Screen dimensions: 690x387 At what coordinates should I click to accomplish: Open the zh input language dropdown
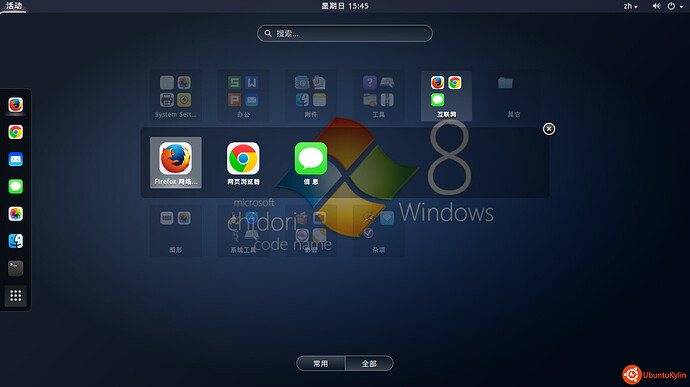pos(630,6)
